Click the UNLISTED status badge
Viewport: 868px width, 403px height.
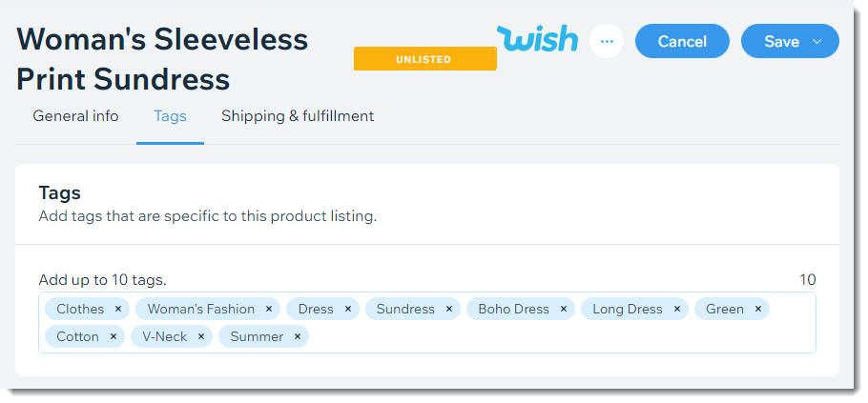(424, 59)
